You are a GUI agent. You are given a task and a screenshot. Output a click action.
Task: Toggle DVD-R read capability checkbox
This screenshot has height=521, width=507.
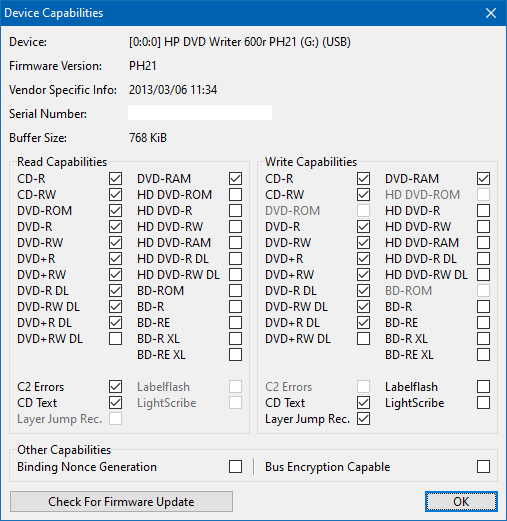[x=115, y=226]
